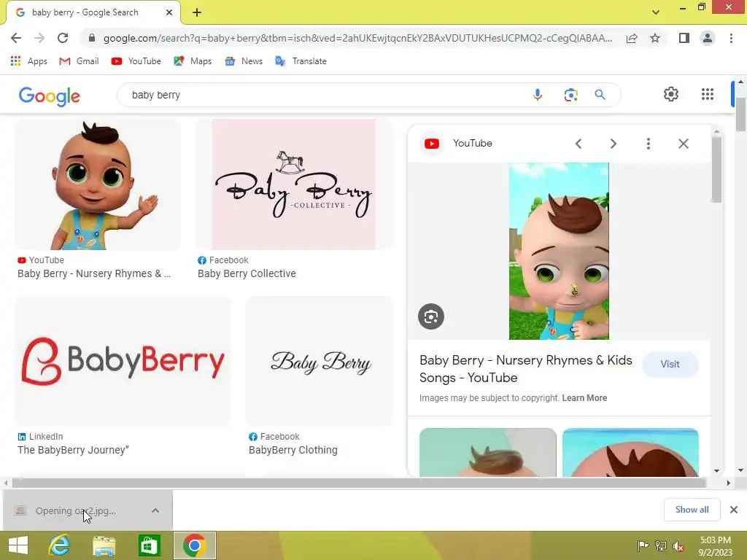Open the YouTube bookmark in bookmarks bar
The width and height of the screenshot is (747, 560).
(x=136, y=61)
